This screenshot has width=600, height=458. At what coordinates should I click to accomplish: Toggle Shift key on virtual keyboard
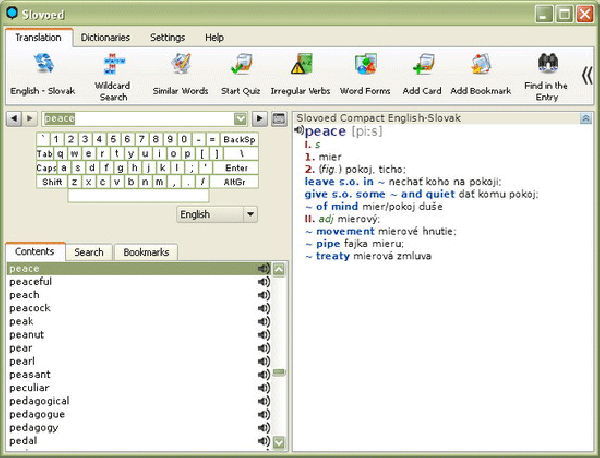[52, 182]
